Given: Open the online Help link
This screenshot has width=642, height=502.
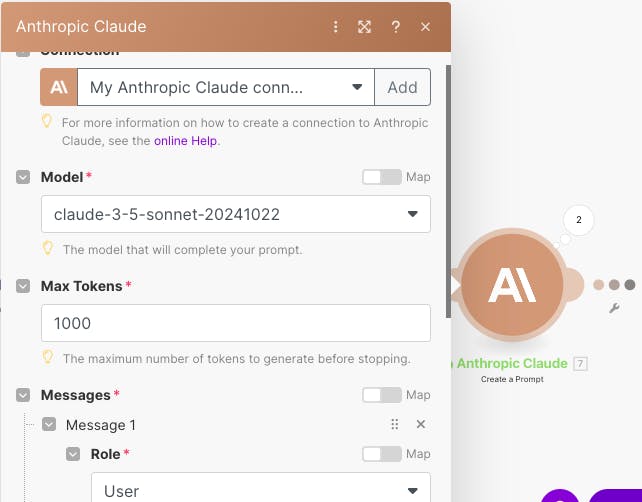Looking at the screenshot, I should pos(185,141).
